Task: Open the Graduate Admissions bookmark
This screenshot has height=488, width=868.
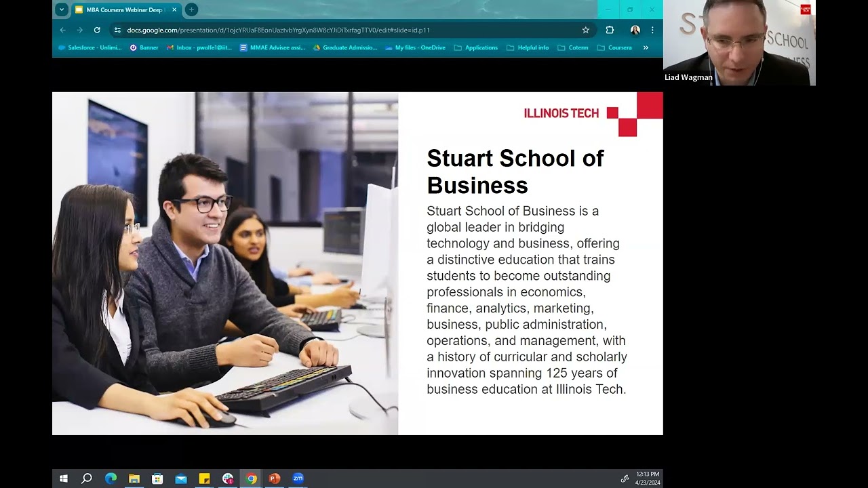Action: click(345, 47)
